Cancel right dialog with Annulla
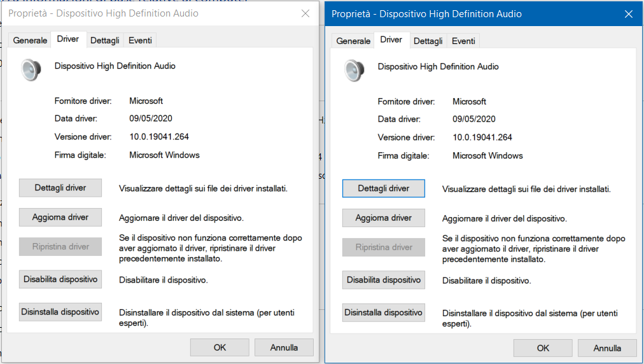644x364 pixels. (607, 348)
